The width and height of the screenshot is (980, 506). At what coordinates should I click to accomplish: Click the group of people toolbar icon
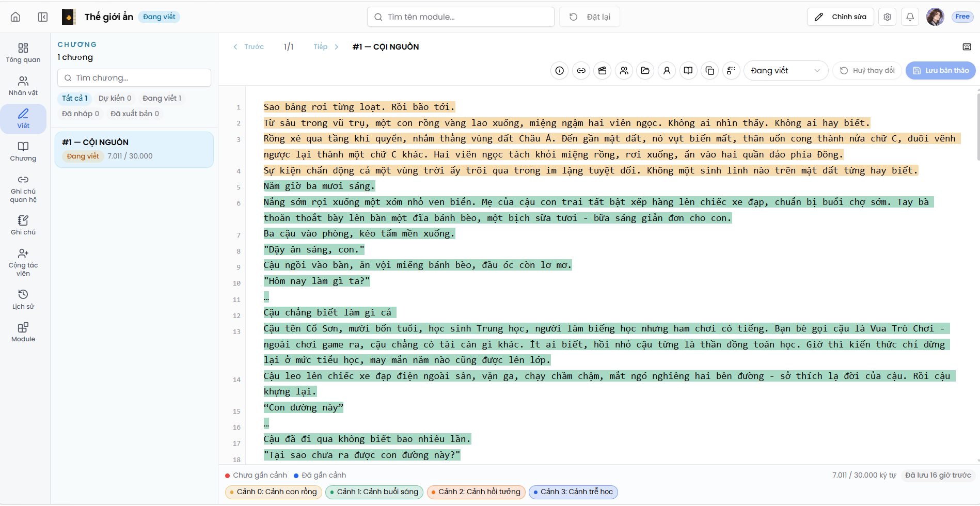[x=624, y=71]
